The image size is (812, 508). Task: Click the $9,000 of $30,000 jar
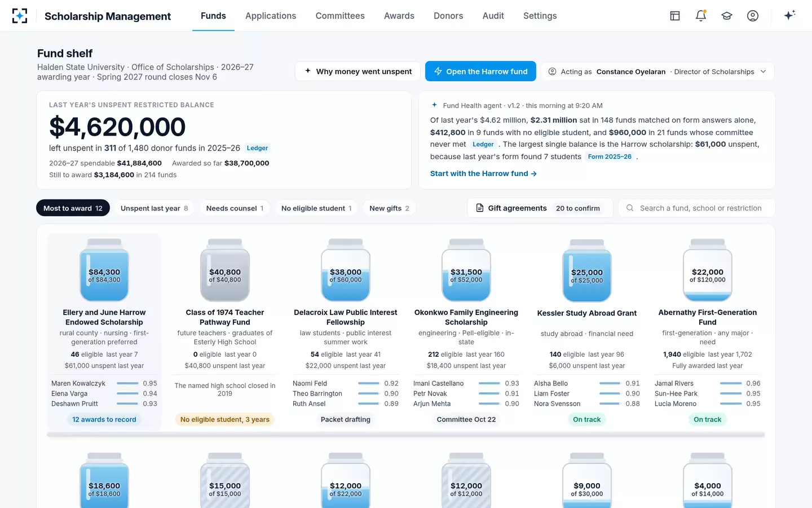pyautogui.click(x=587, y=480)
